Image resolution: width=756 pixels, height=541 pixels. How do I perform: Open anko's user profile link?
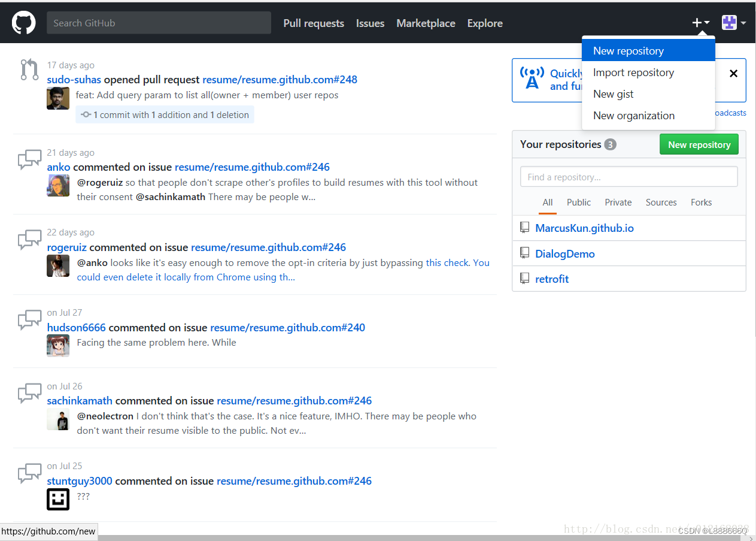pyautogui.click(x=59, y=167)
